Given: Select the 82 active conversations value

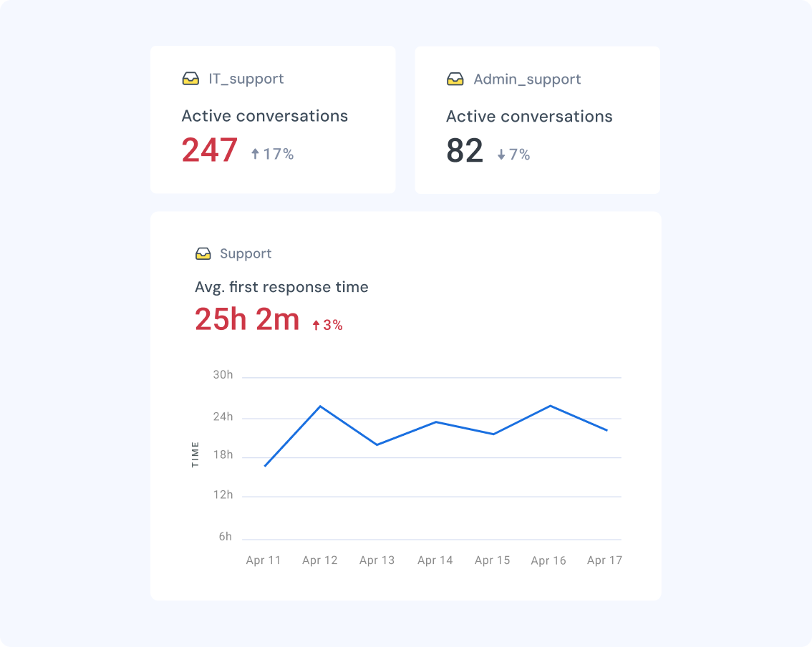Looking at the screenshot, I should 467,150.
